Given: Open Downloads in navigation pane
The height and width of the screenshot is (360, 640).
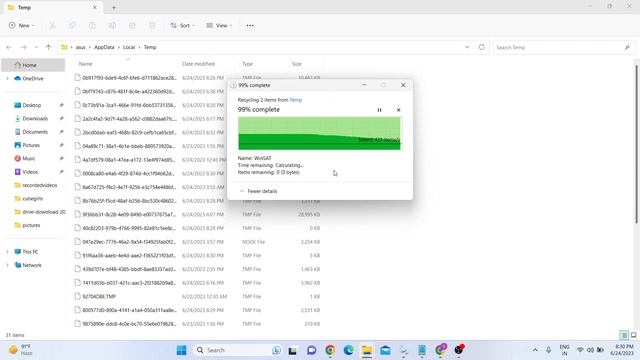Looking at the screenshot, I should (x=35, y=119).
